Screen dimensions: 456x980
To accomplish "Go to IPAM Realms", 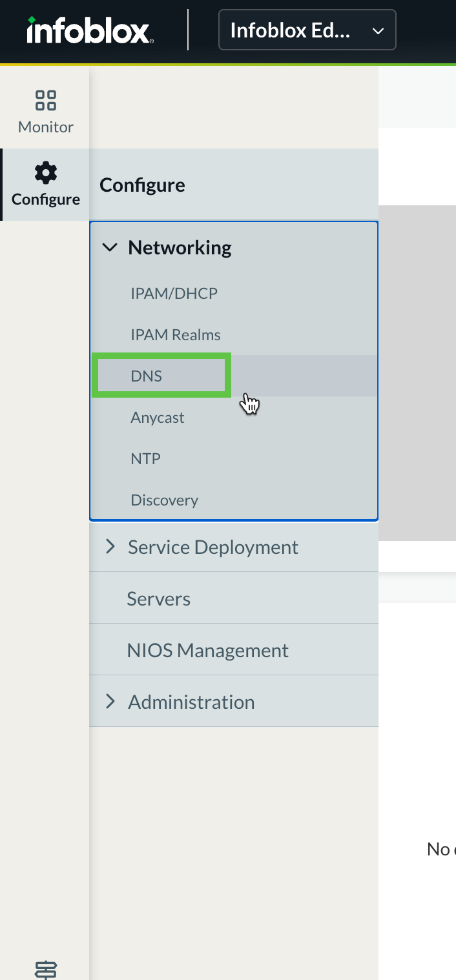I will click(175, 335).
